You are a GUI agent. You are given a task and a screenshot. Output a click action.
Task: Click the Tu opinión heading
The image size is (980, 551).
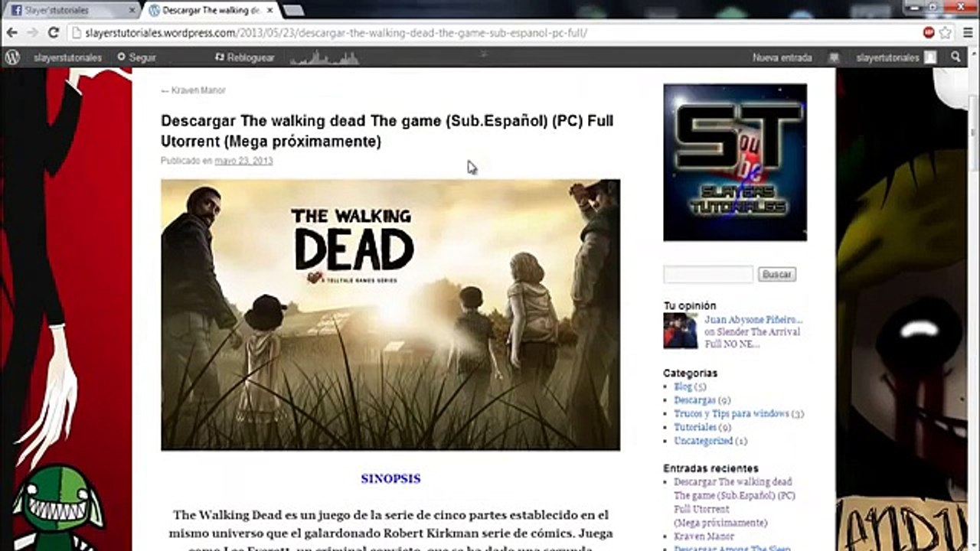(690, 306)
